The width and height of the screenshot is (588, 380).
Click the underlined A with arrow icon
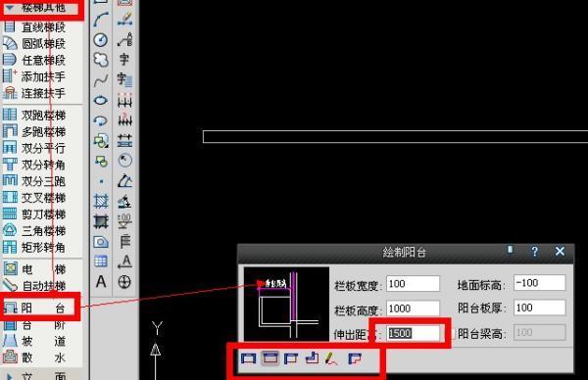(x=124, y=261)
